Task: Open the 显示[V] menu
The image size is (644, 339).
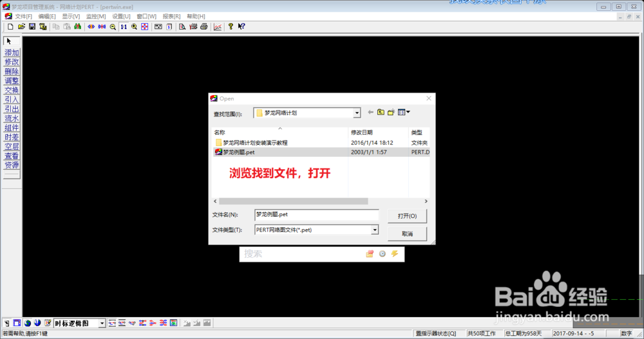Action: tap(71, 17)
